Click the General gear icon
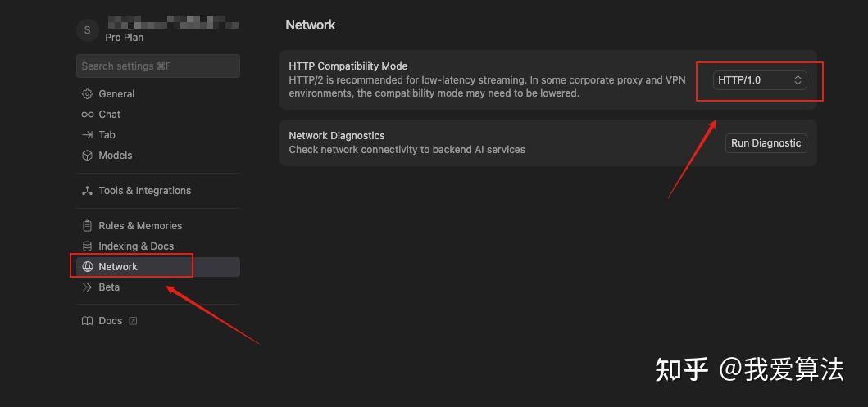 [x=88, y=94]
